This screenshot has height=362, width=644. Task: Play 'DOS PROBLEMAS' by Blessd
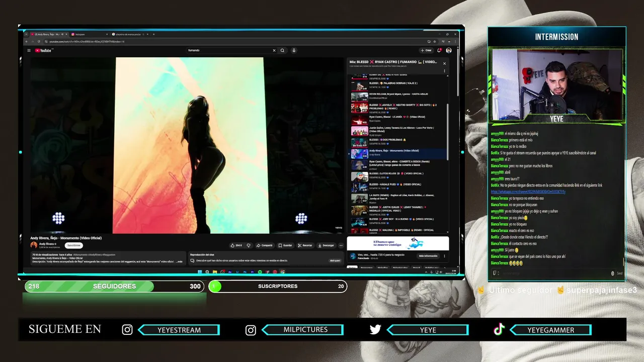coord(397,142)
